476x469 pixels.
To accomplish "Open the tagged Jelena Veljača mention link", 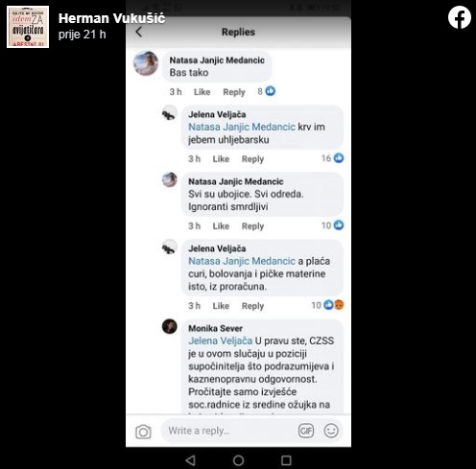I will [x=220, y=340].
